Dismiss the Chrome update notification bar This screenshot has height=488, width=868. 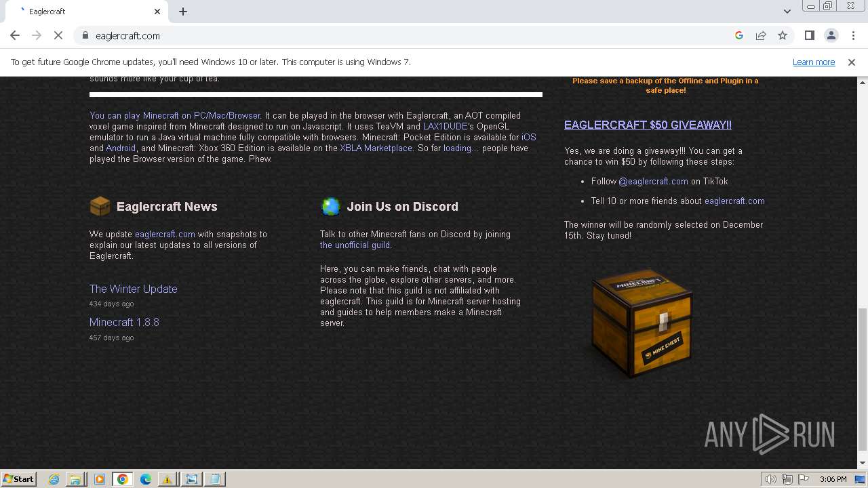pos(851,62)
